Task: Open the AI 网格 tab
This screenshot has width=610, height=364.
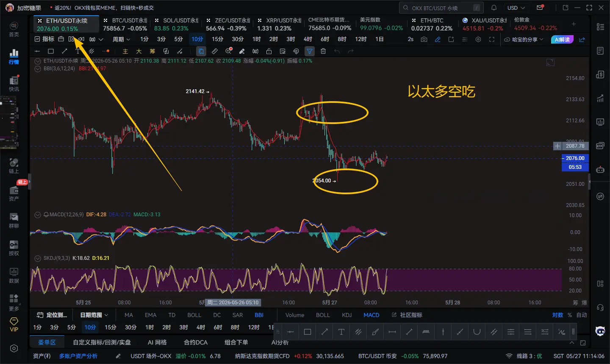Action: [157, 342]
